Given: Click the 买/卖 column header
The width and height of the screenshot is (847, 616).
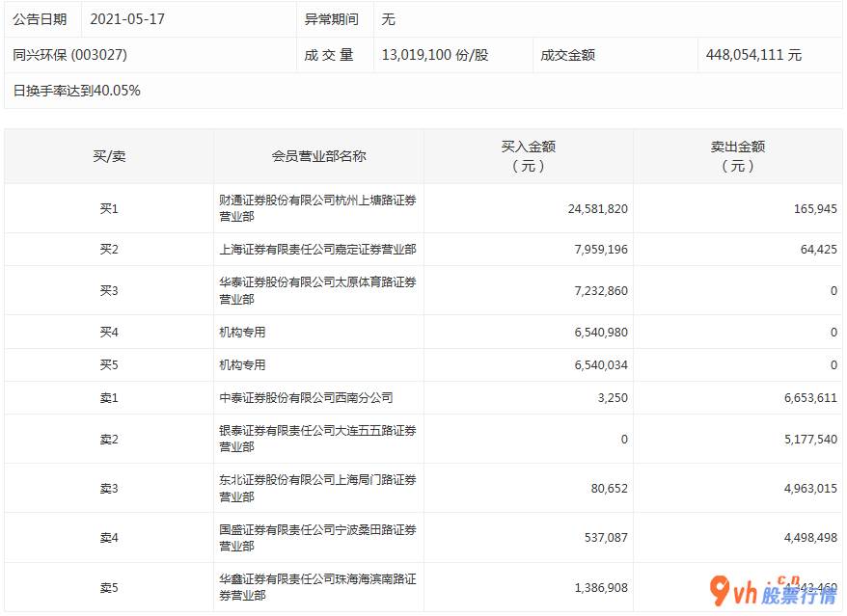Looking at the screenshot, I should tap(109, 156).
